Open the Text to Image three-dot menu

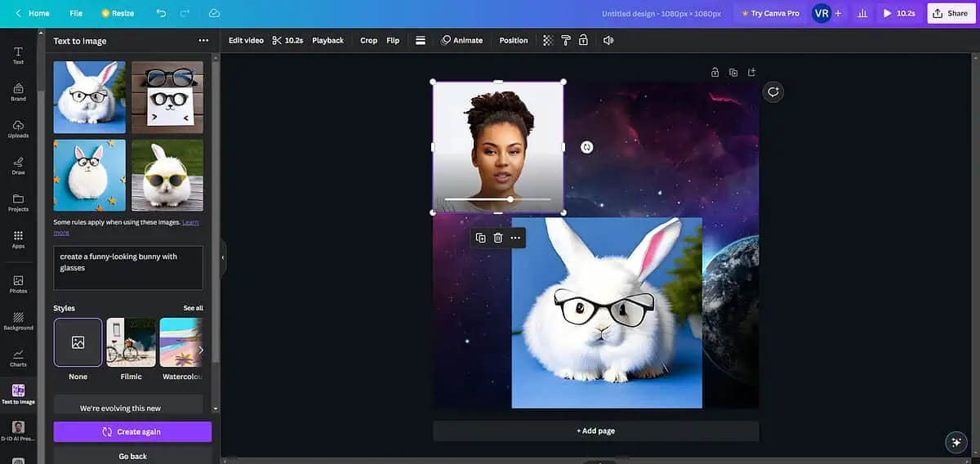(203, 40)
